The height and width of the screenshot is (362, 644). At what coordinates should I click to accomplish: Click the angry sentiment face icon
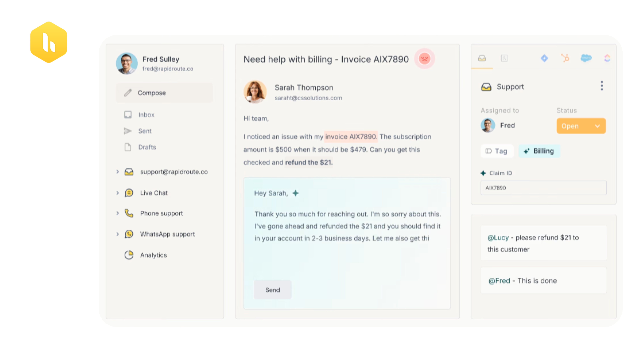pyautogui.click(x=424, y=59)
